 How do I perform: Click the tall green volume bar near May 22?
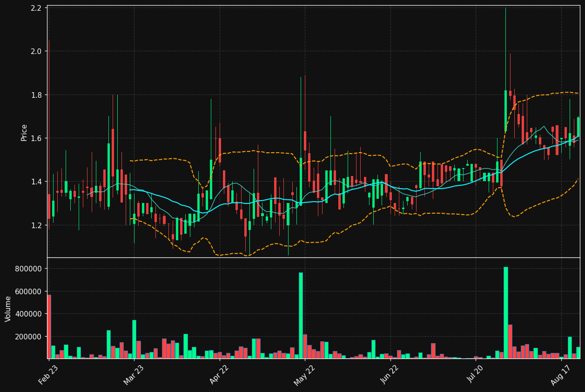301,315
